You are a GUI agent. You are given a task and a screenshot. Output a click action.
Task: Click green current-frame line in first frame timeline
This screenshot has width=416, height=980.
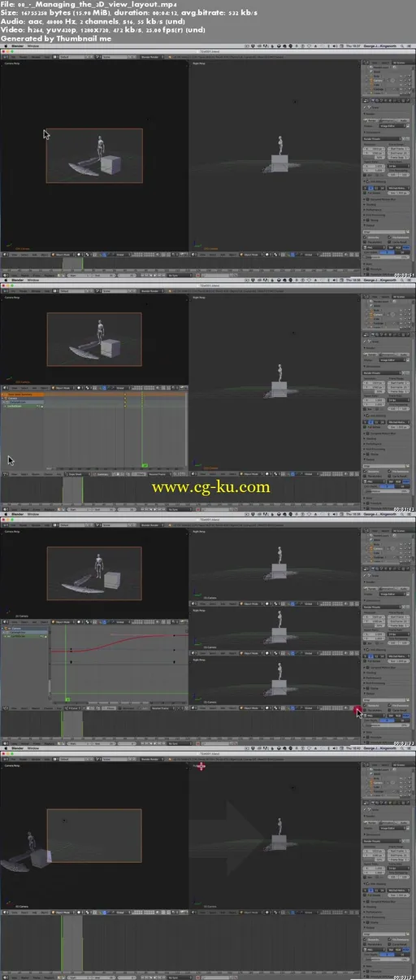(83, 264)
